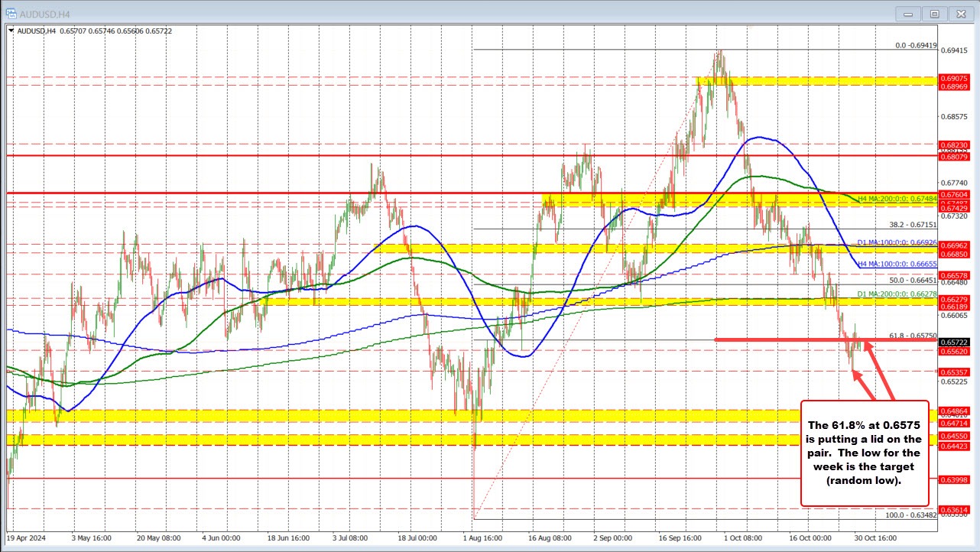Click the yellow support zone near 0.64714
This screenshot has height=552, width=980.
382,416
